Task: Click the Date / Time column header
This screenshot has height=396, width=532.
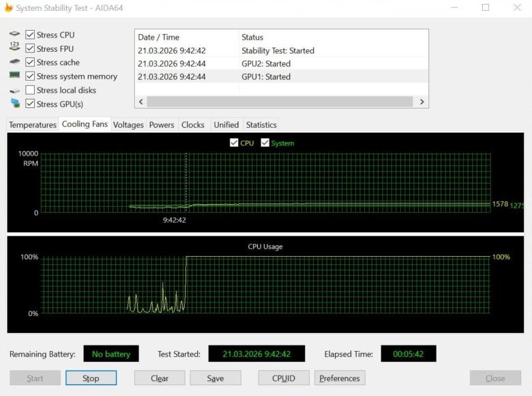Action: click(x=187, y=37)
